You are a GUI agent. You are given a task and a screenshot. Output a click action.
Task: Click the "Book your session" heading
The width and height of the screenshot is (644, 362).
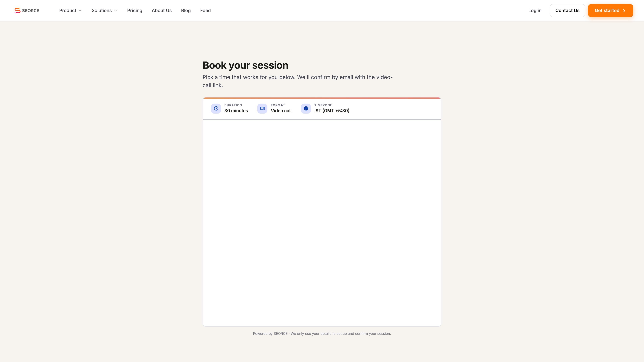pos(245,65)
